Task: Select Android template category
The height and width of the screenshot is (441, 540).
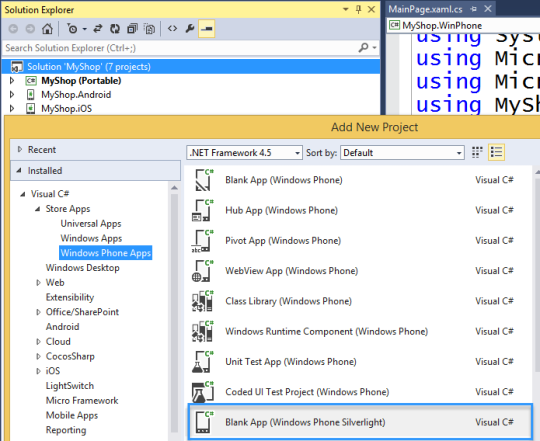Action: pos(63,327)
